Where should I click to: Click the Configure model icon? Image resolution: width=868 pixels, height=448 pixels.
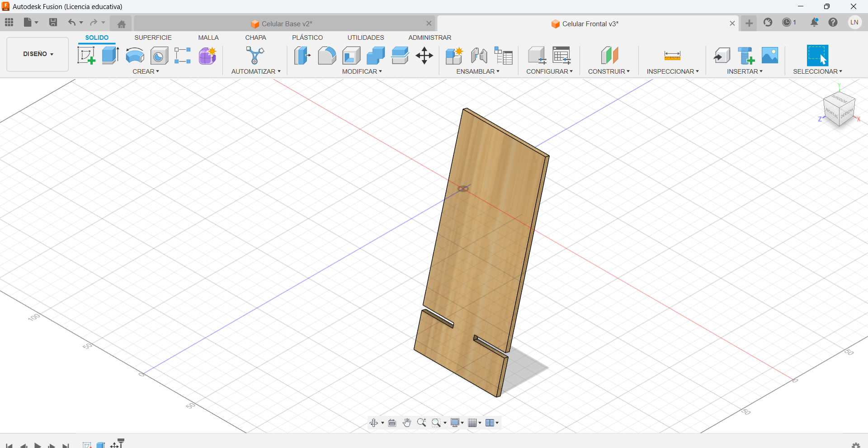click(x=537, y=56)
